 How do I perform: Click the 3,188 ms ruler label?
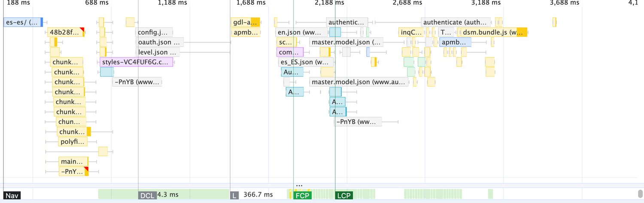(486, 3)
